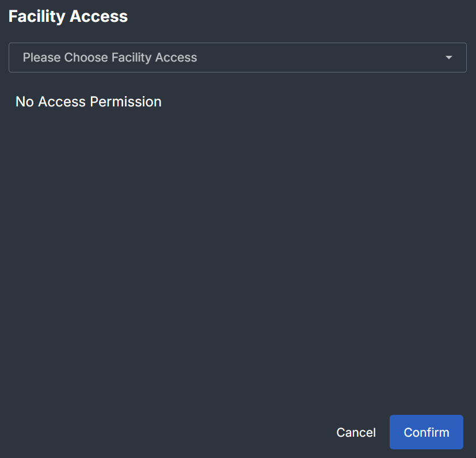Select the 'No Access Permission' text
The height and width of the screenshot is (458, 476).
click(89, 102)
